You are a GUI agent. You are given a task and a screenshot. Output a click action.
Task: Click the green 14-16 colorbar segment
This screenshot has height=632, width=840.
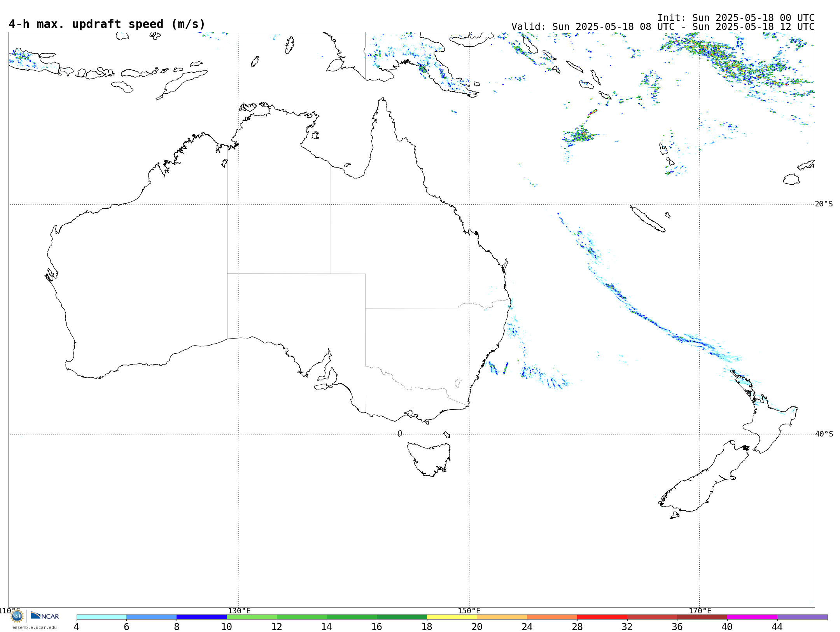[x=352, y=617]
